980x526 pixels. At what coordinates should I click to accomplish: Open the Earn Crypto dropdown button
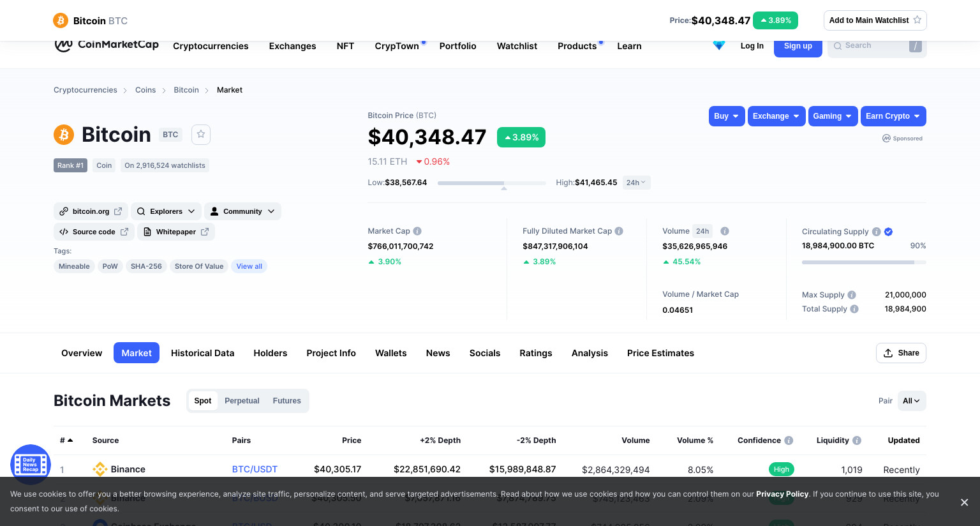[x=893, y=116]
